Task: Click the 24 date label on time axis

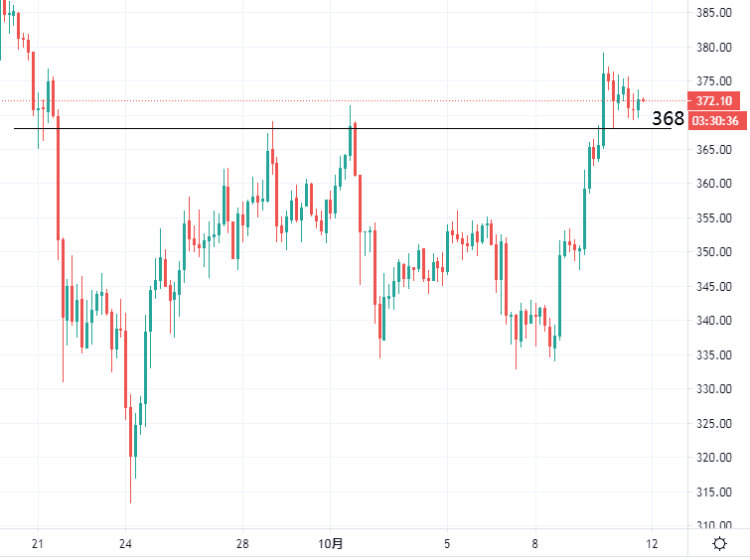Action: 125,543
